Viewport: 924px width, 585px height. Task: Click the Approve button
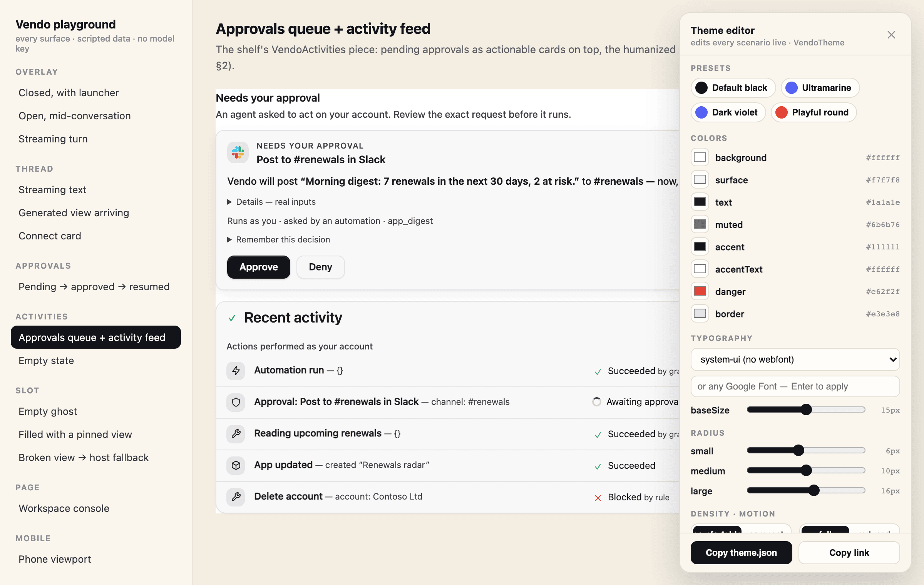click(x=259, y=267)
